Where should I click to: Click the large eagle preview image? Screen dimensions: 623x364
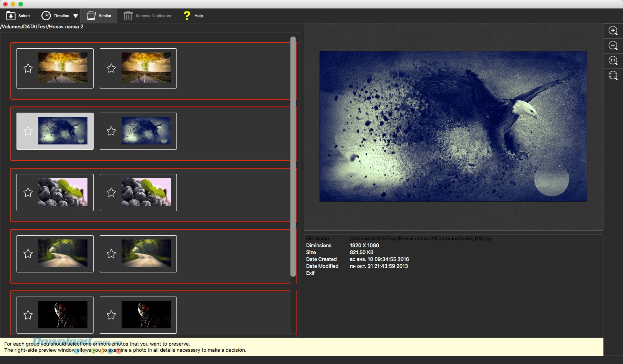[453, 126]
